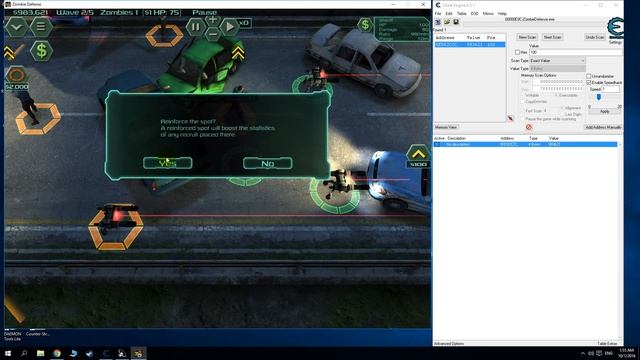Open the Scan Type dropdown
This screenshot has width=640, height=360.
(558, 60)
